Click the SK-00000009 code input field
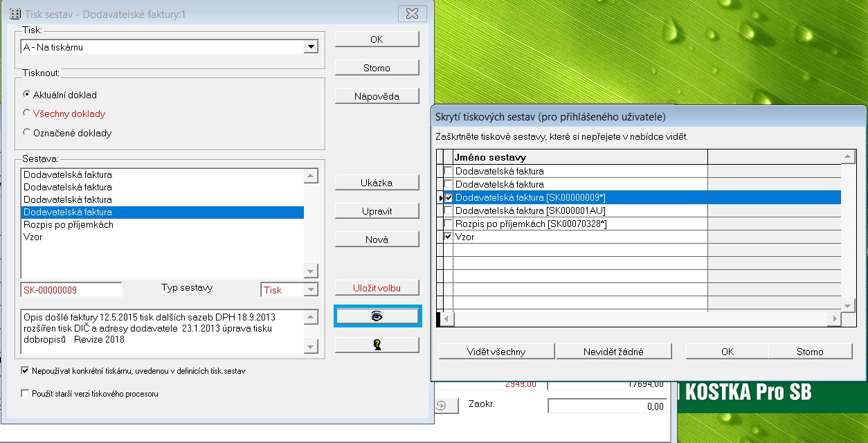868x443 pixels. 71,290
